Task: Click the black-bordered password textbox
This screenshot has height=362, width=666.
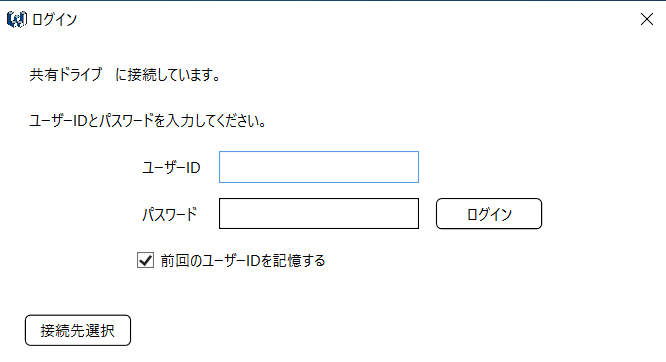Action: (x=319, y=213)
